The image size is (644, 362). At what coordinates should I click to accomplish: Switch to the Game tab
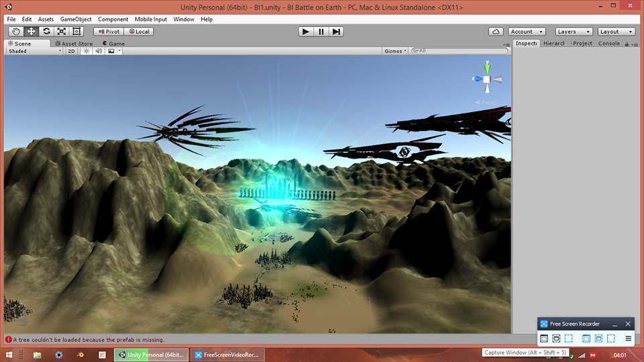114,44
